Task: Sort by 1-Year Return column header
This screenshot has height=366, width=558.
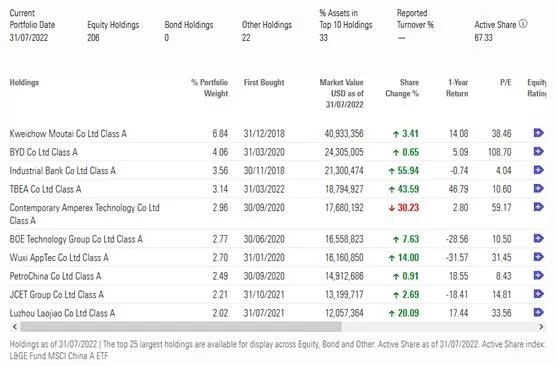Action: 457,88
